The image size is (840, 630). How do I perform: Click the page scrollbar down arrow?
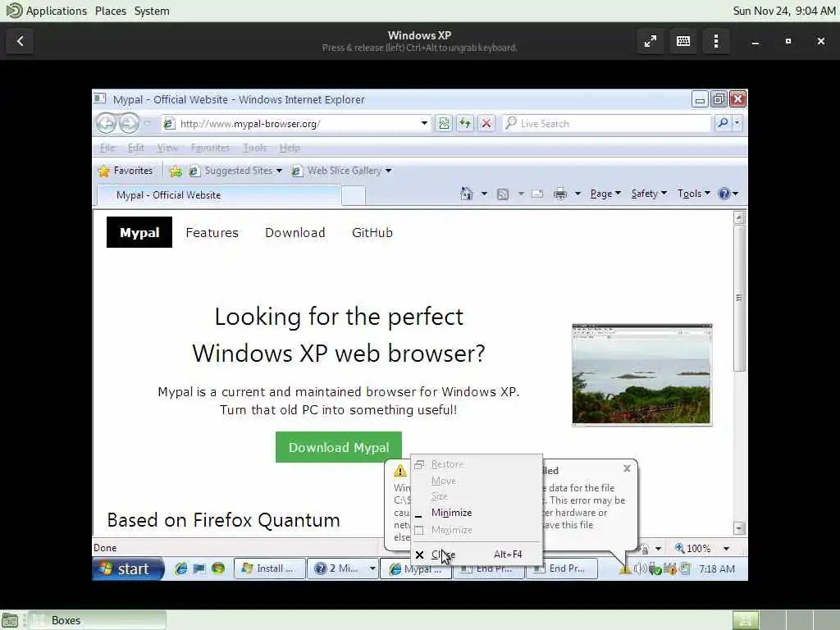click(739, 528)
